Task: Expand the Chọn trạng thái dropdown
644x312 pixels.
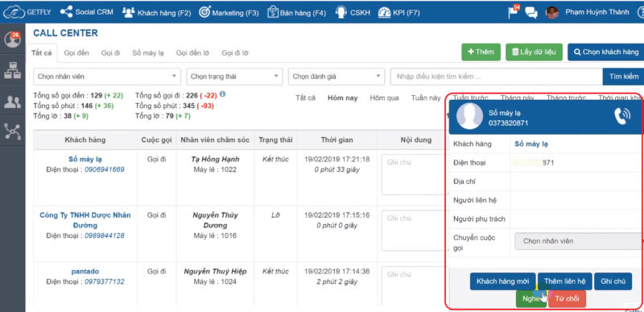Action: [x=234, y=77]
